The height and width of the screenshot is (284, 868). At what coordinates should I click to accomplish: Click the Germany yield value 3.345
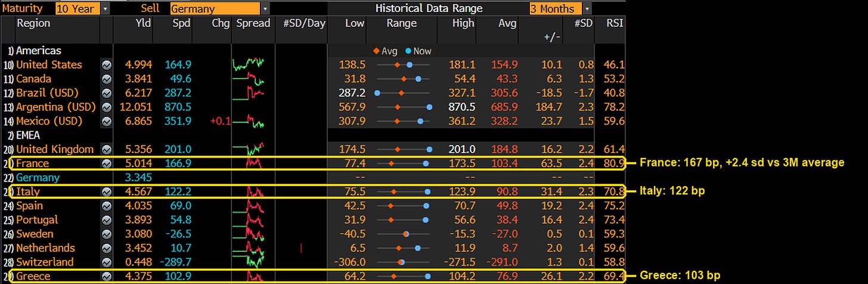(x=138, y=178)
